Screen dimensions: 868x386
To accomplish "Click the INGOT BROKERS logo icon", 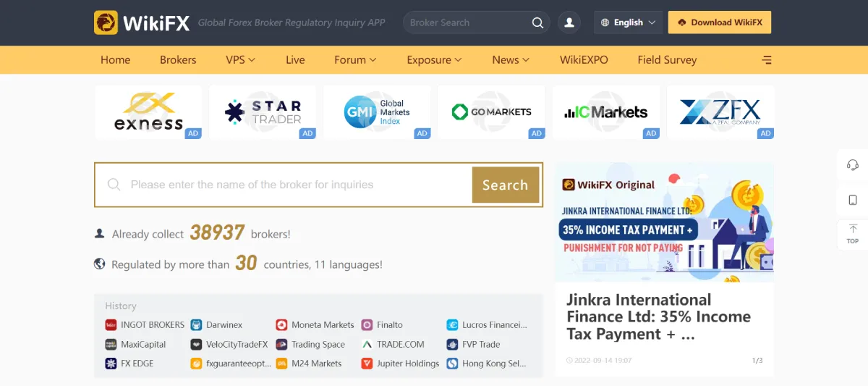I will click(x=111, y=325).
